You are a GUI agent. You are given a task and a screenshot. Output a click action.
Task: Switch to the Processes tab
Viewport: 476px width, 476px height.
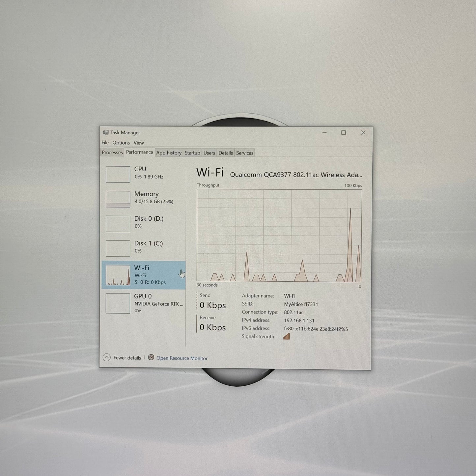[x=112, y=153]
